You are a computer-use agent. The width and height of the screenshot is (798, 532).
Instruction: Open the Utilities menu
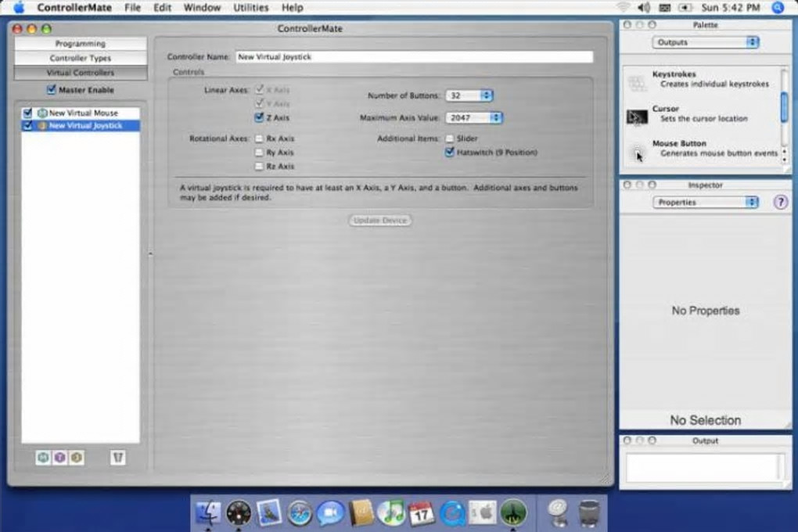(x=251, y=8)
